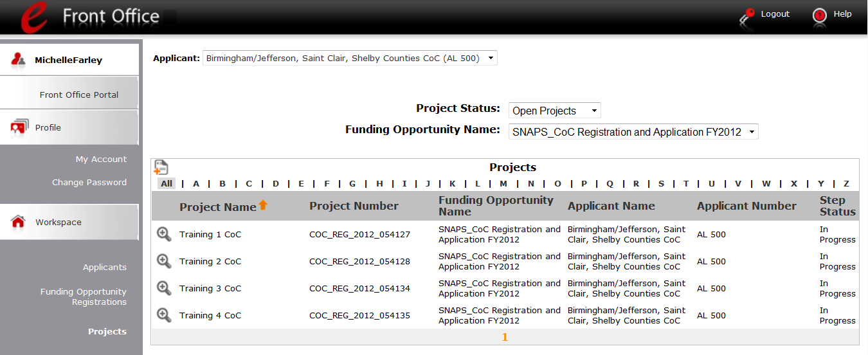Click the Logout key icon
Image resolution: width=868 pixels, height=355 pixels.
click(747, 17)
